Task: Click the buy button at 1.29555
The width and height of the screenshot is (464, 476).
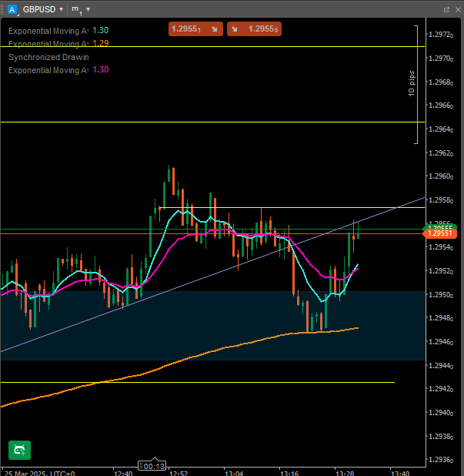Action: 254,28
